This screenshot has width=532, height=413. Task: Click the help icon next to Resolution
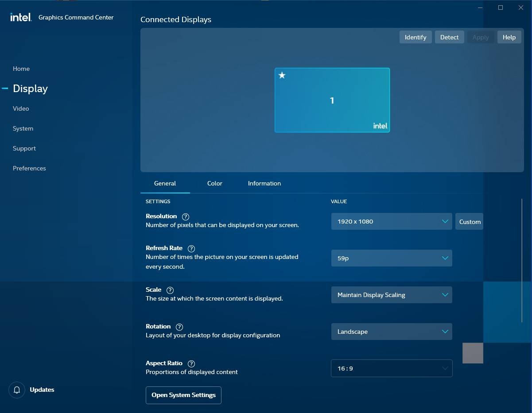(186, 217)
